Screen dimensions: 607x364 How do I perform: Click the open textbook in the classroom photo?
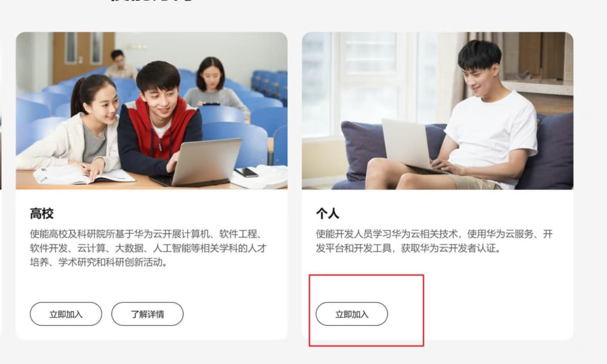tap(84, 174)
